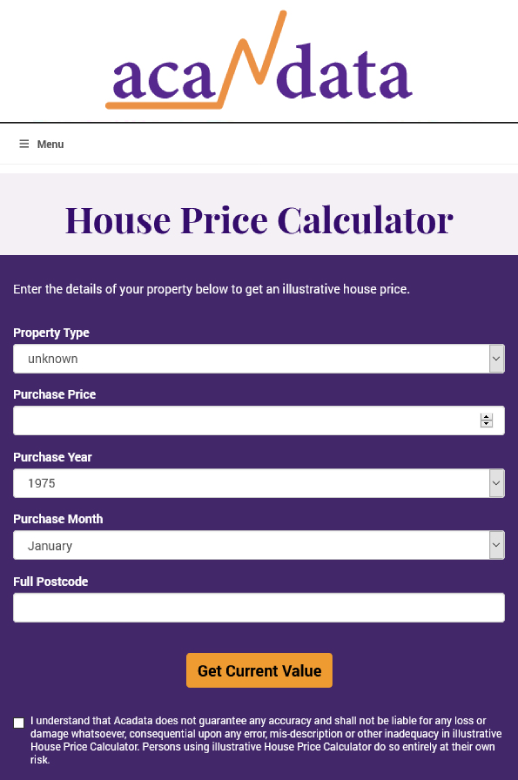The height and width of the screenshot is (780, 518).
Task: Click the Purchase Price label
Action: (54, 394)
